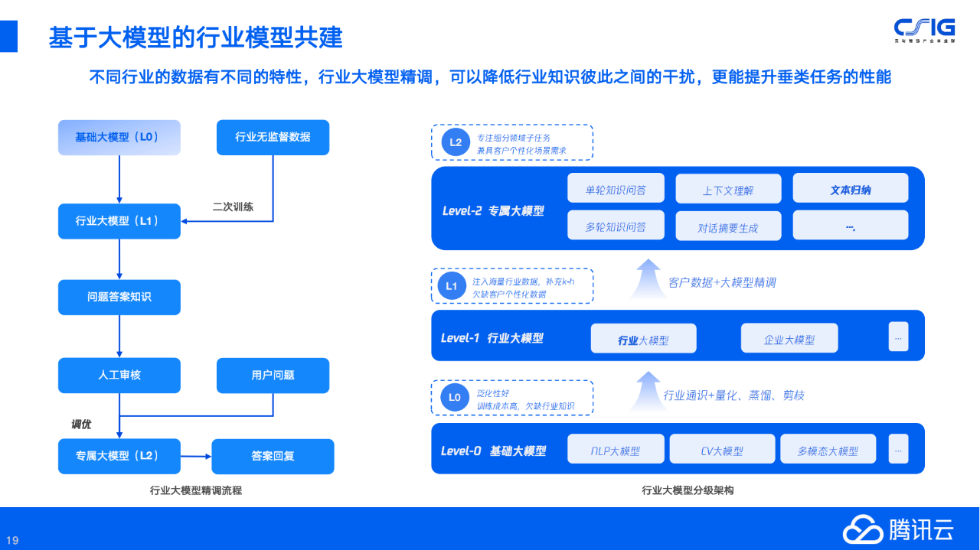980x550 pixels.
Task: Enable the 文本归纳 capability card
Action: (x=850, y=187)
